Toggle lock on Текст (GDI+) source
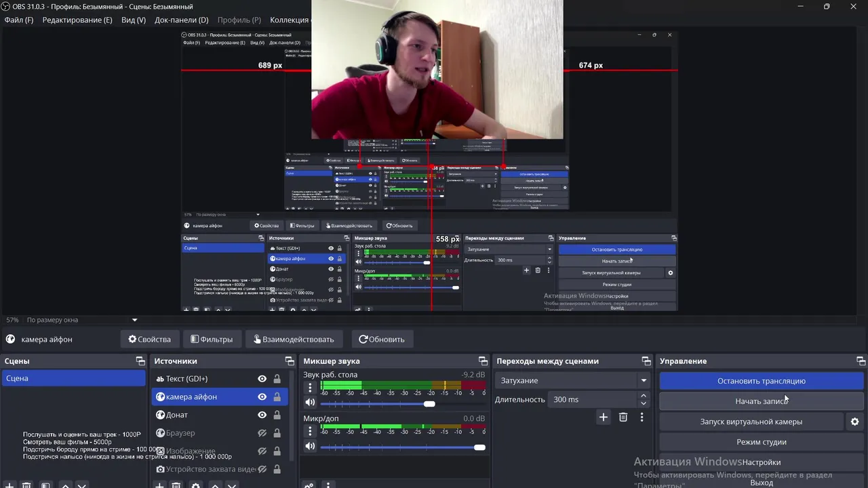The image size is (868, 488). click(x=277, y=379)
